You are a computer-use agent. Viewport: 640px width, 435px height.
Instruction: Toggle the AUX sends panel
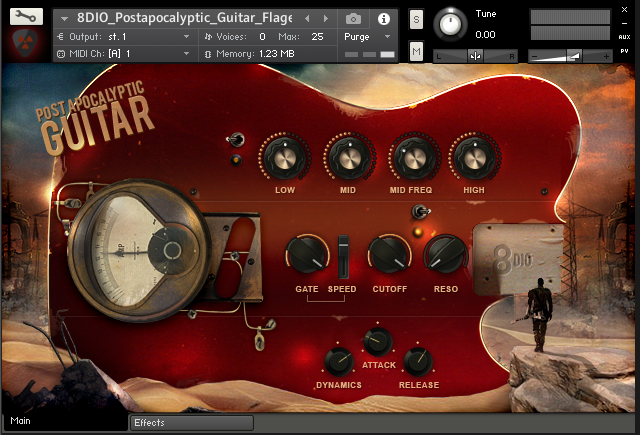click(x=624, y=37)
